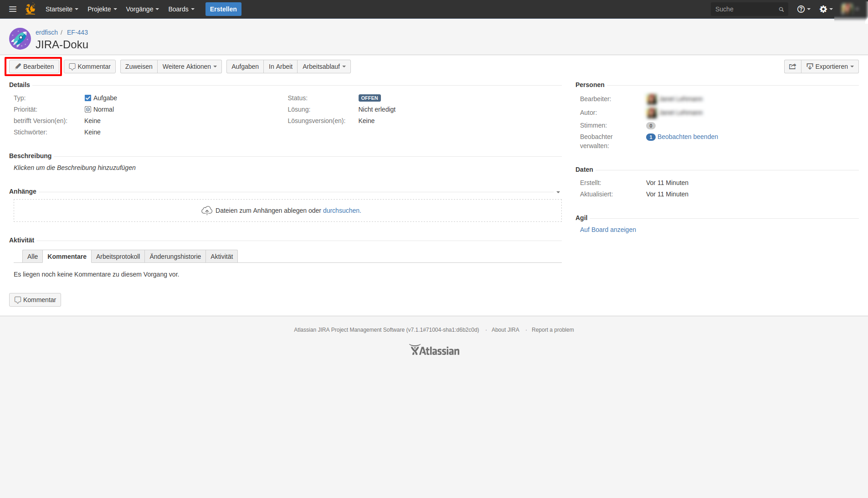Click the Nicht erledigt resolution value
This screenshot has width=868, height=498.
pos(377,109)
